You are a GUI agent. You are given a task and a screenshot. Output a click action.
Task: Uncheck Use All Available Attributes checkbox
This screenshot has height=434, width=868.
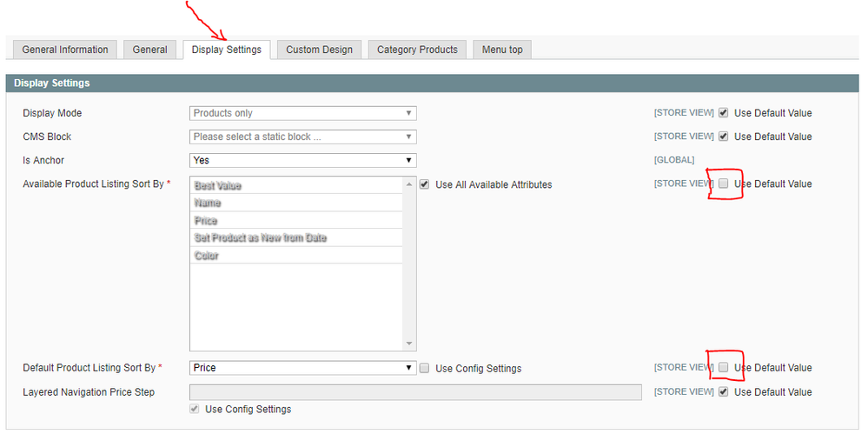(x=425, y=184)
